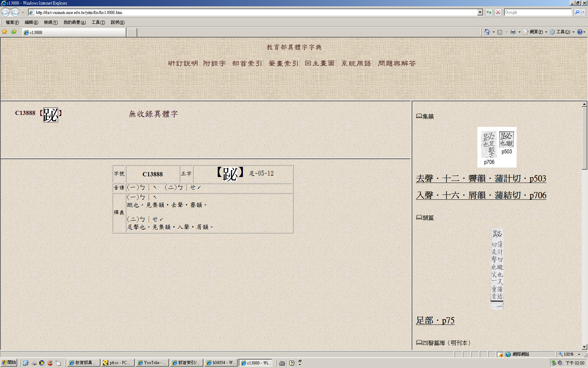
Task: Click the keyboard input method icon
Action: 282,363
